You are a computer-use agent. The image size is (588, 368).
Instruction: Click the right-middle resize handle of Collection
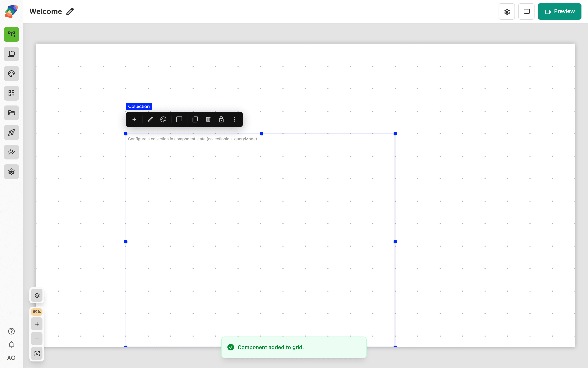coord(395,242)
